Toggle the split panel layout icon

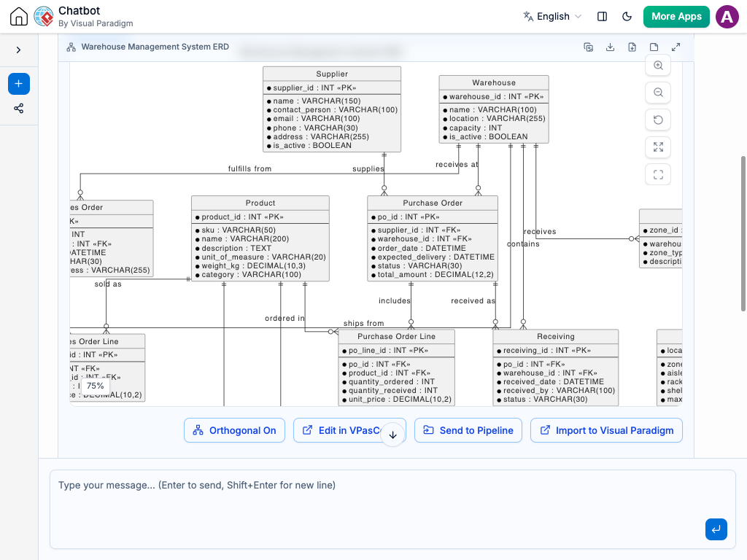click(602, 17)
